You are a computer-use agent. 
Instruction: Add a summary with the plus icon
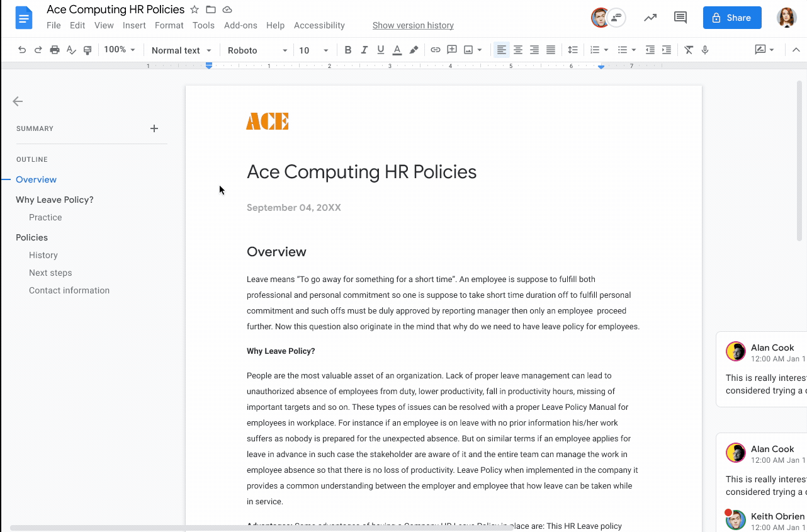(x=154, y=128)
